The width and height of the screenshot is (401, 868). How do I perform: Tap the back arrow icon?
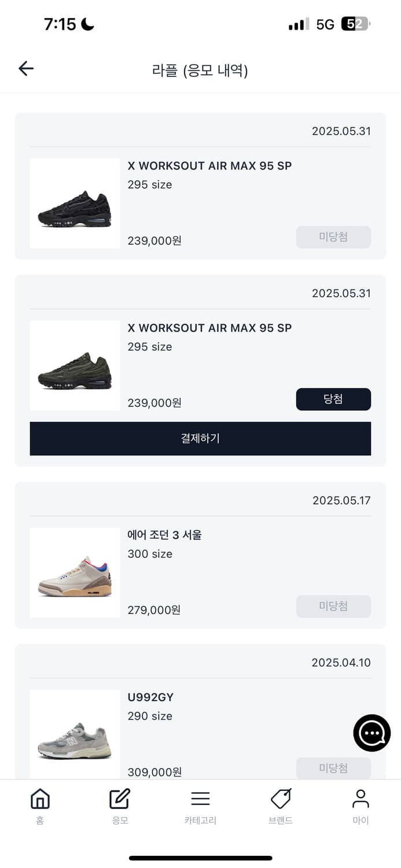(26, 69)
